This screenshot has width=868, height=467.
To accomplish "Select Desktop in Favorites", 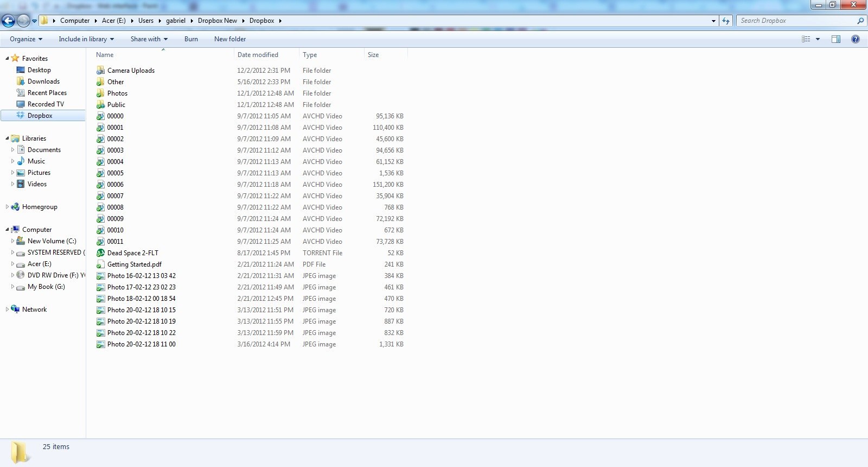I will tap(39, 70).
